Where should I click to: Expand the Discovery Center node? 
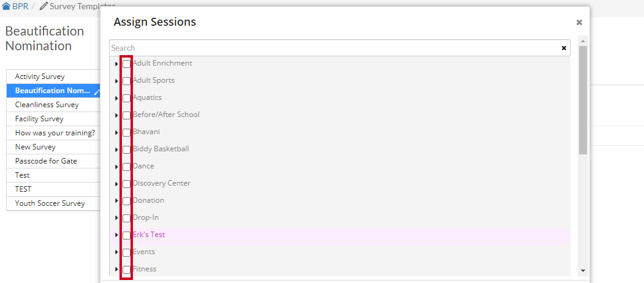tap(116, 184)
